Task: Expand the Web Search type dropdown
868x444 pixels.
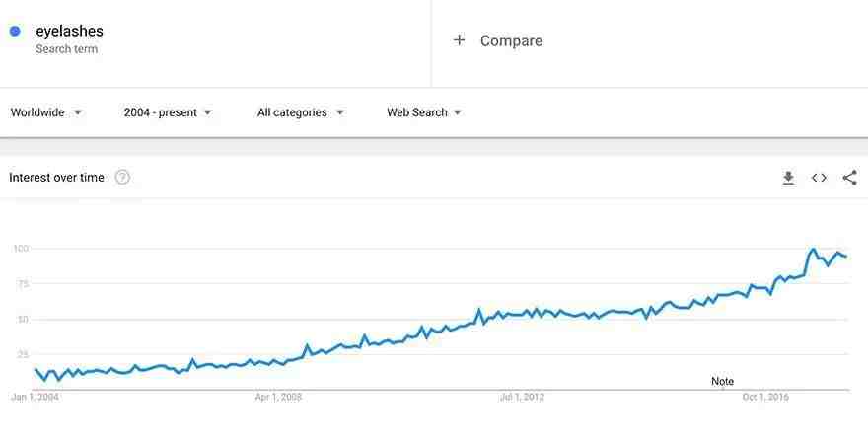Action: click(424, 112)
